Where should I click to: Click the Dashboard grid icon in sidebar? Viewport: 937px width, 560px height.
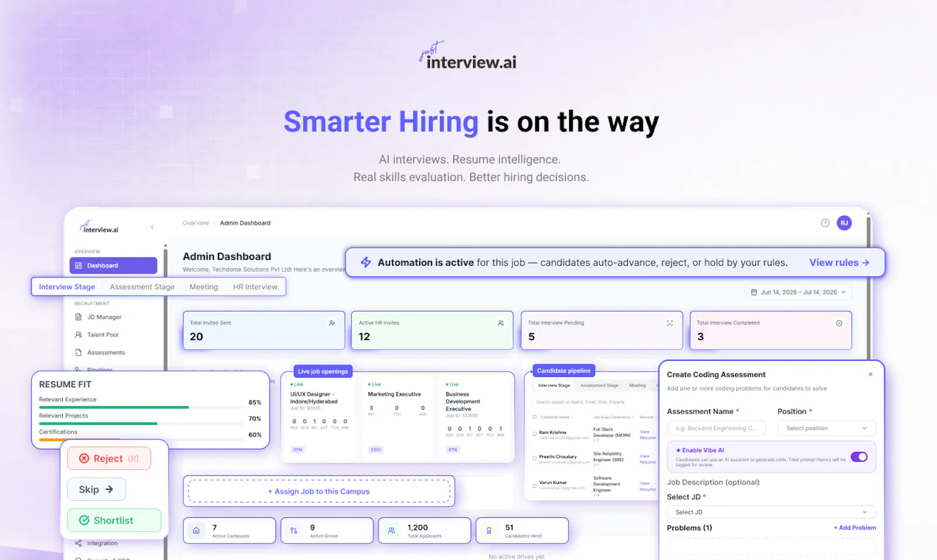coord(78,266)
